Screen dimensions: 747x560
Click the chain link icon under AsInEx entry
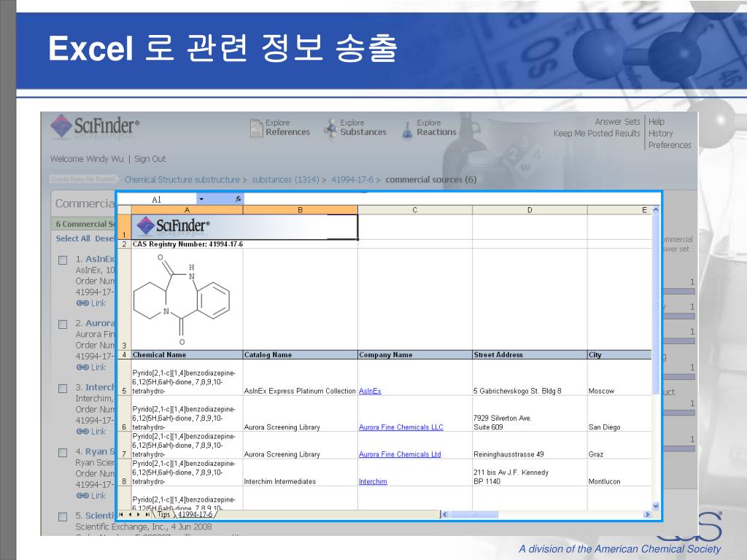pyautogui.click(x=82, y=303)
